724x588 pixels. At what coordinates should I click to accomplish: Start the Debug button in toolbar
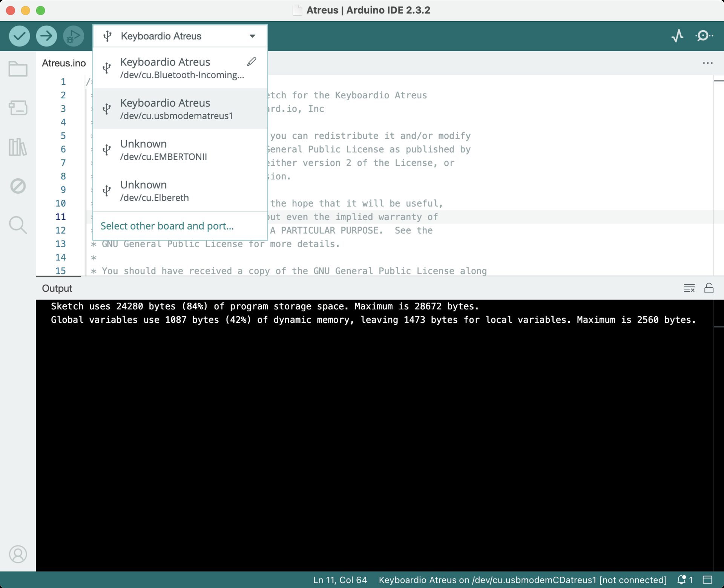coord(74,36)
